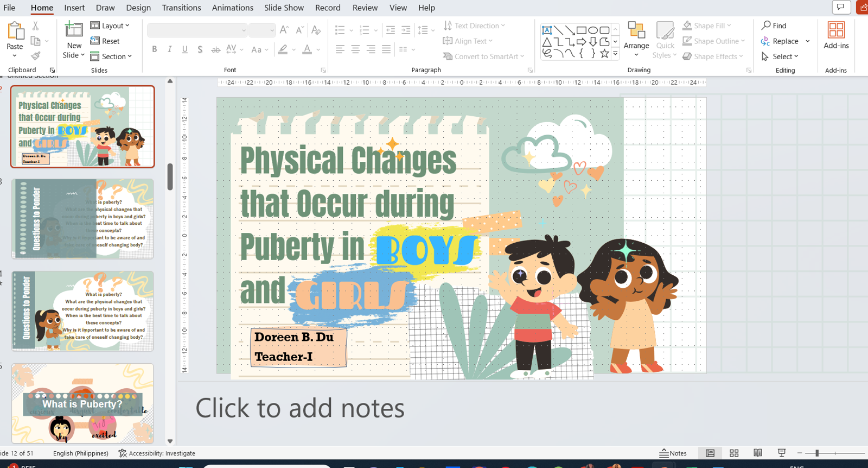Open the Text Highlight Color picker
Screen dimensions: 868x468
pyautogui.click(x=283, y=49)
